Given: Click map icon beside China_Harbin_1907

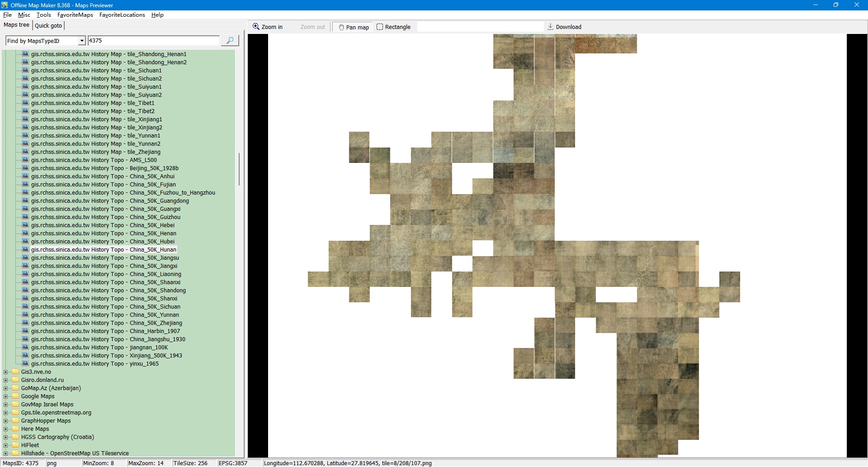Looking at the screenshot, I should (x=25, y=331).
